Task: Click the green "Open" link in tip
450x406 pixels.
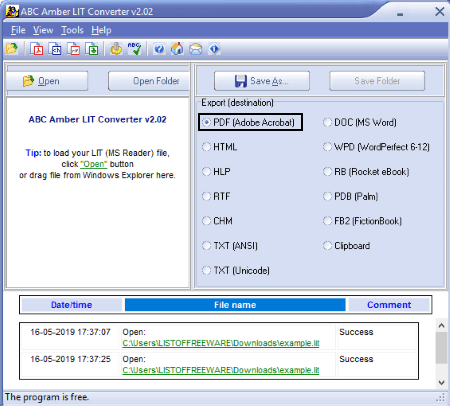Action: point(94,164)
